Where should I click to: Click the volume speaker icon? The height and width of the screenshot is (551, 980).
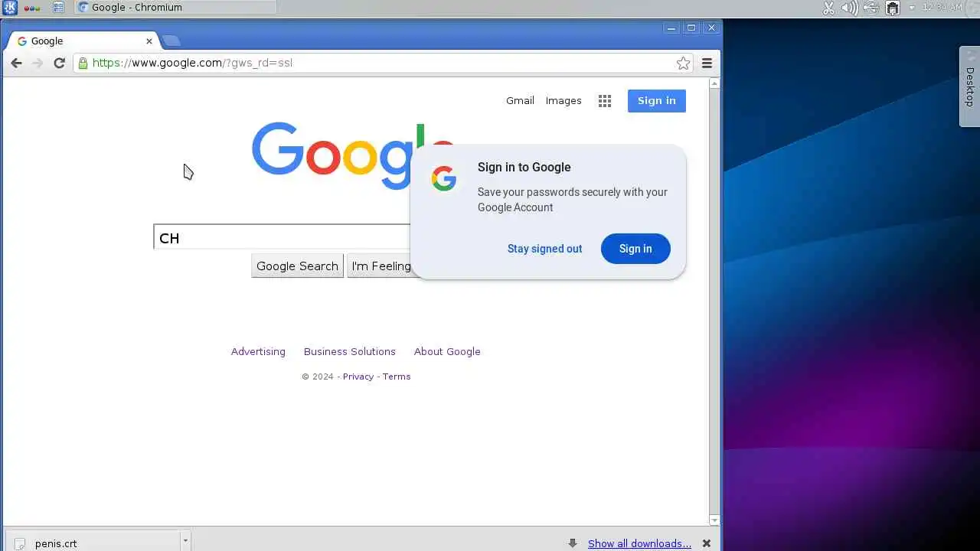[849, 8]
